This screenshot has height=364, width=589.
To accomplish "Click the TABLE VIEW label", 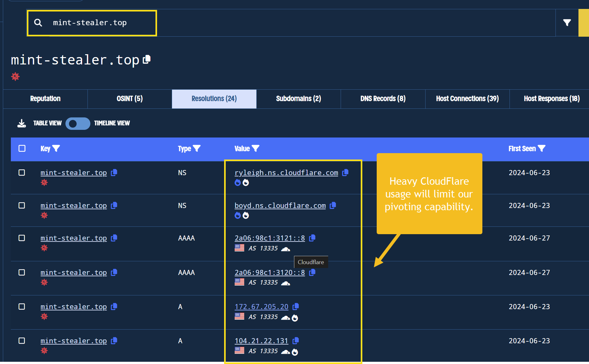I will (47, 123).
